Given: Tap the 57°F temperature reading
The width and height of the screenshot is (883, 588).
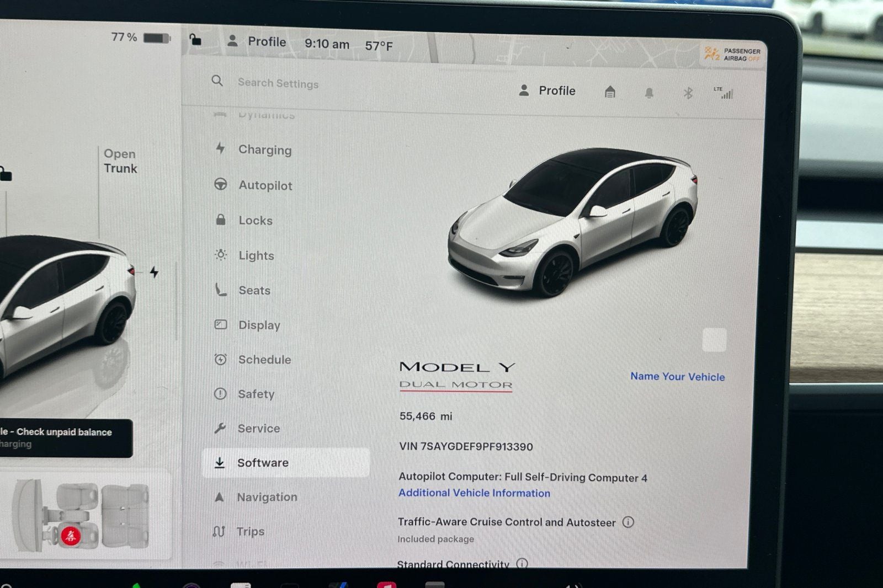Looking at the screenshot, I should click(379, 46).
